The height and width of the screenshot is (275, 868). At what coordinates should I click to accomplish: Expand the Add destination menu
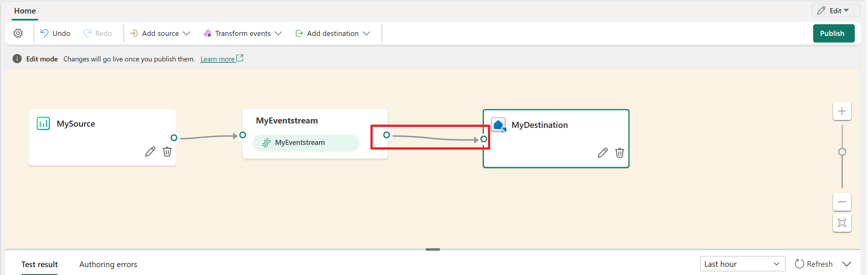tap(333, 33)
